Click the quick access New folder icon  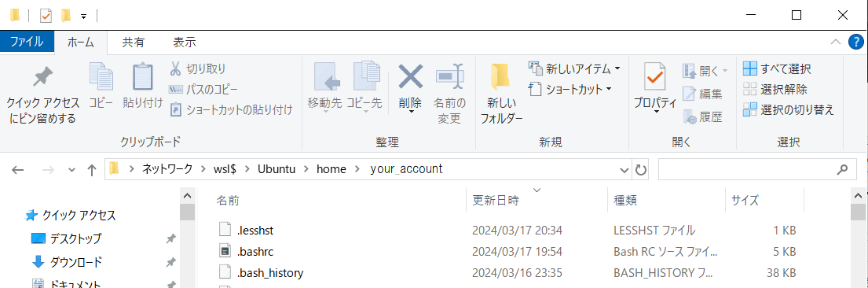[x=67, y=16]
